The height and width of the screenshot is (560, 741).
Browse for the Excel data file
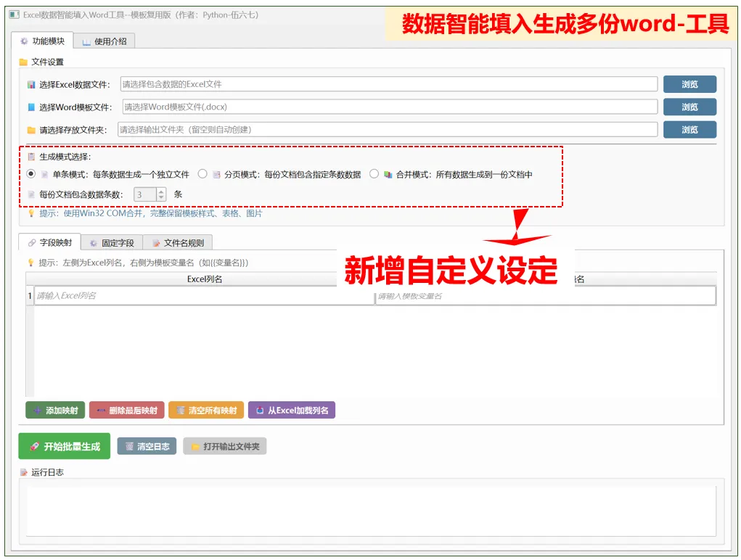(x=689, y=84)
